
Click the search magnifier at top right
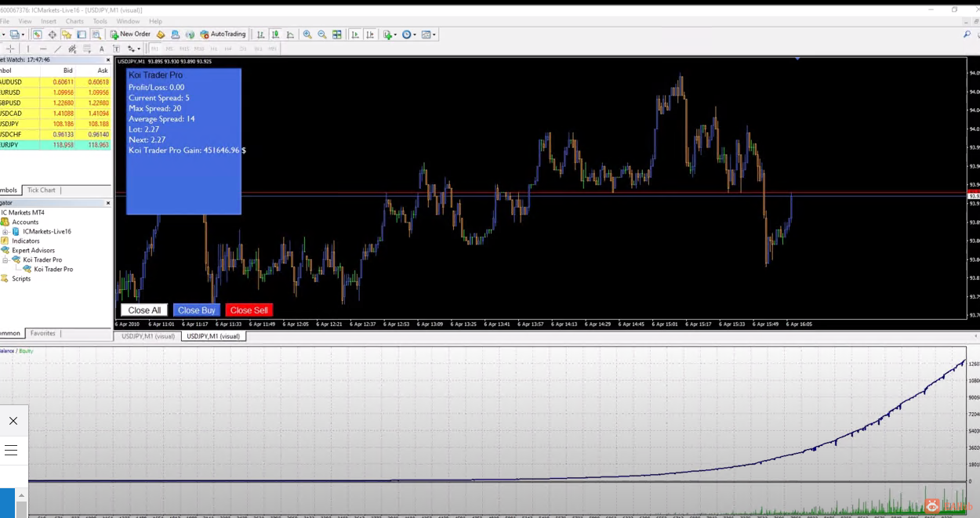tap(967, 34)
